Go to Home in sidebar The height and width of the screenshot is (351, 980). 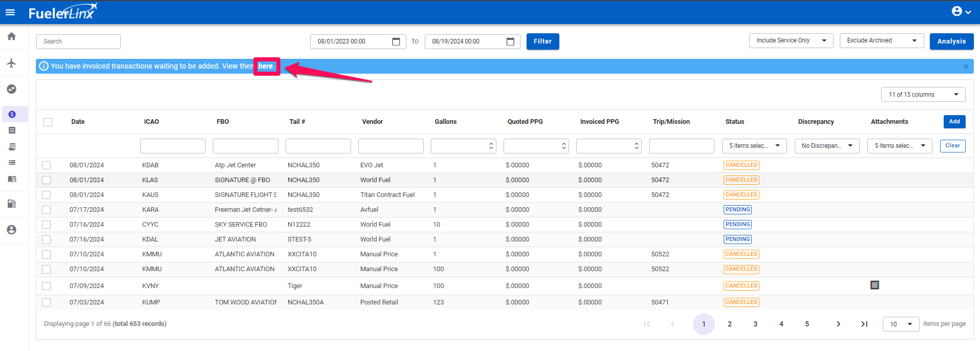(11, 36)
